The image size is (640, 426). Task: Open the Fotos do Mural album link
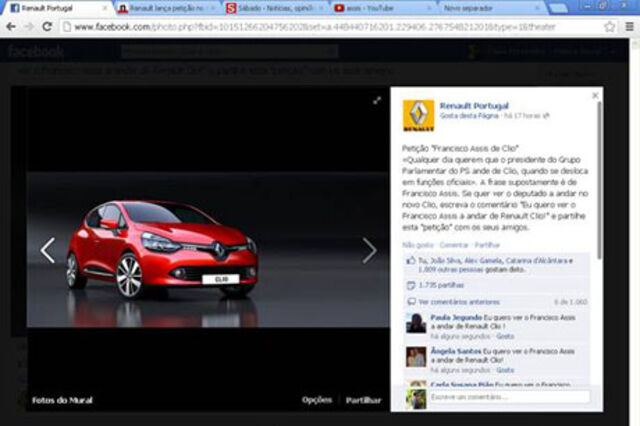62,400
